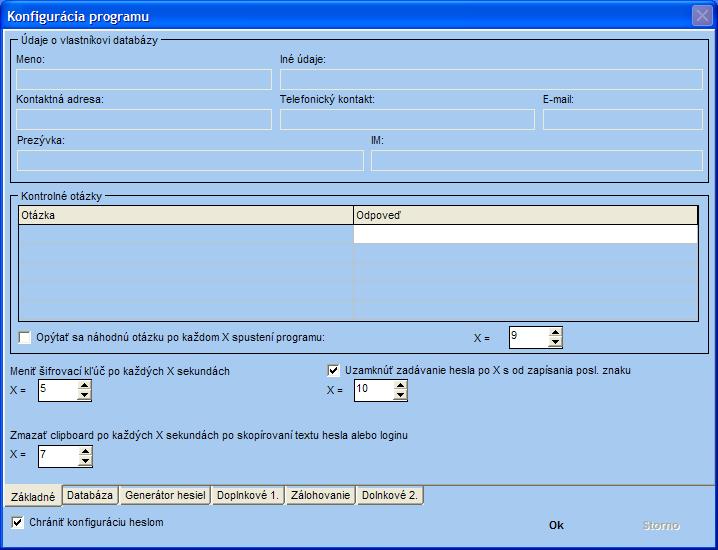Switch to the Doplnkové 1. tab
Image resolution: width=718 pixels, height=550 pixels.
coord(248,495)
